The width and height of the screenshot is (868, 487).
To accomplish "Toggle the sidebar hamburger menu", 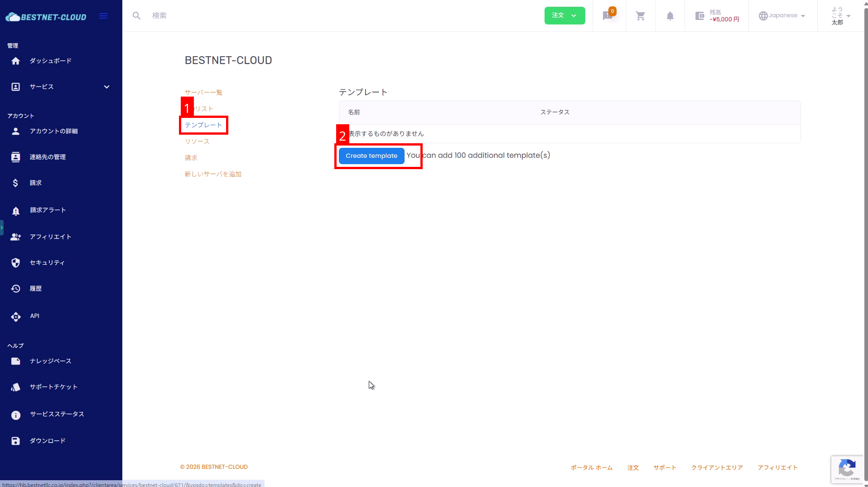I will (103, 16).
